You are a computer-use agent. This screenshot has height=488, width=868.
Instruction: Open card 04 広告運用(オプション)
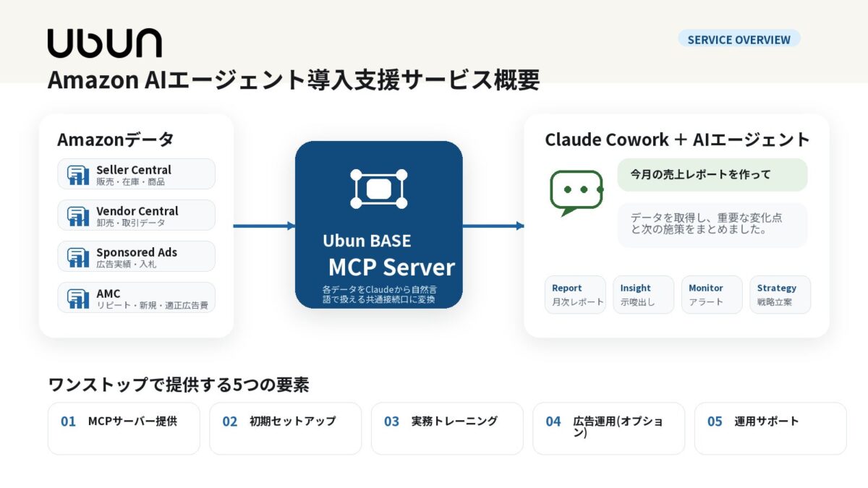(609, 429)
